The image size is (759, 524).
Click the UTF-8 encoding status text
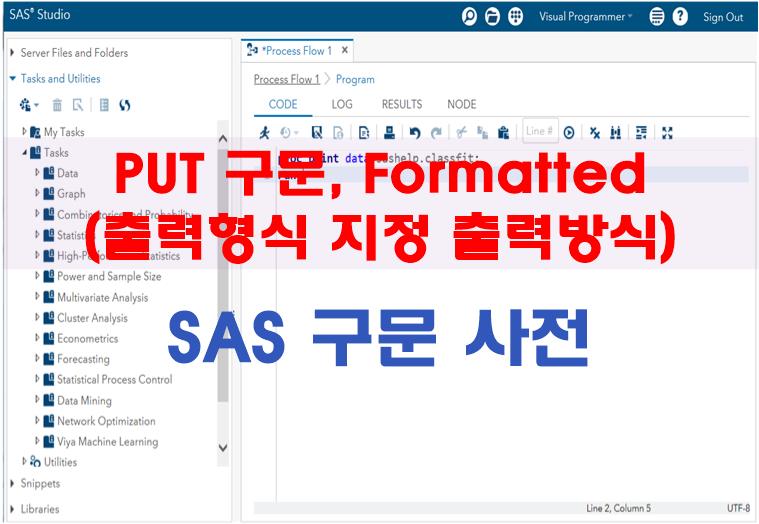(738, 508)
